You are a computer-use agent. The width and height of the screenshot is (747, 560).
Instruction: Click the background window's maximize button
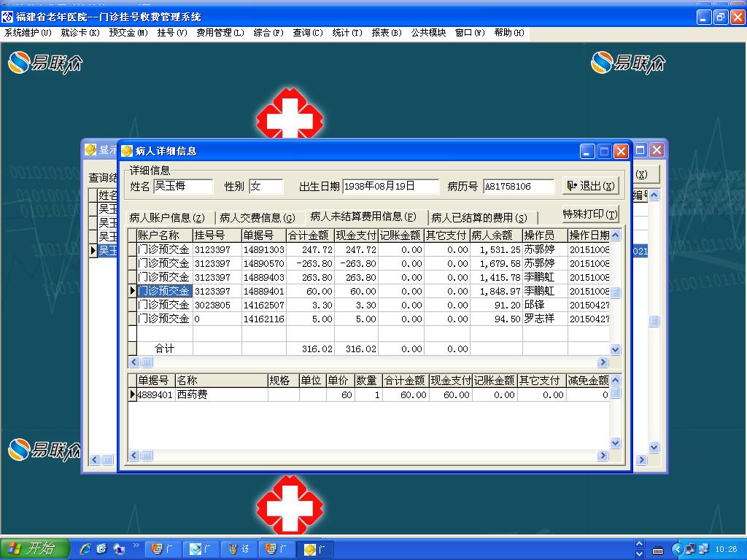[640, 150]
